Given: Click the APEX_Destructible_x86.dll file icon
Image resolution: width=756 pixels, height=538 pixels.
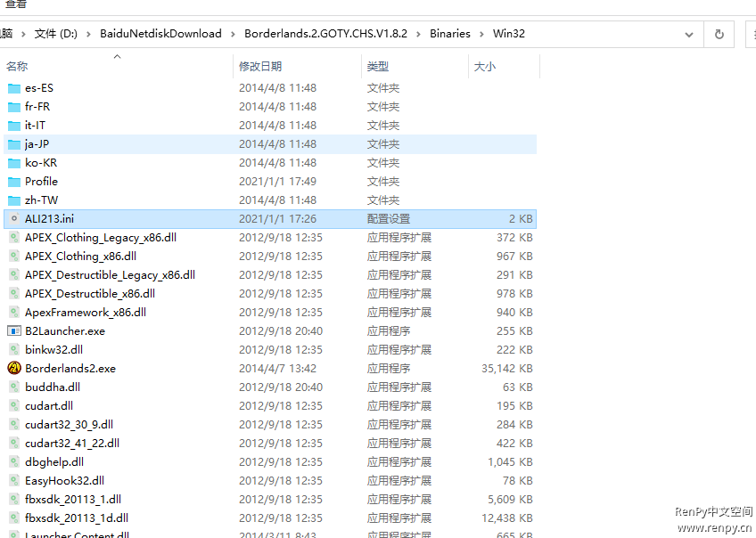Looking at the screenshot, I should [x=14, y=294].
